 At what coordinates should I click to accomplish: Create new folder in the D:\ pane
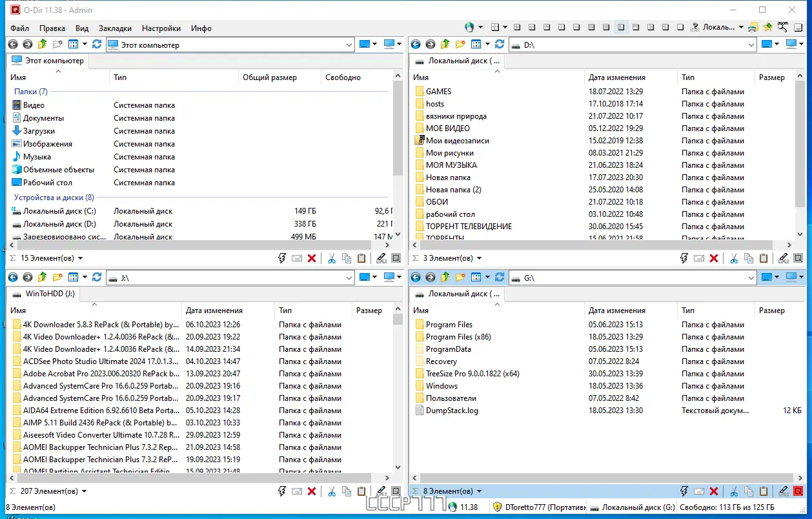(x=460, y=45)
